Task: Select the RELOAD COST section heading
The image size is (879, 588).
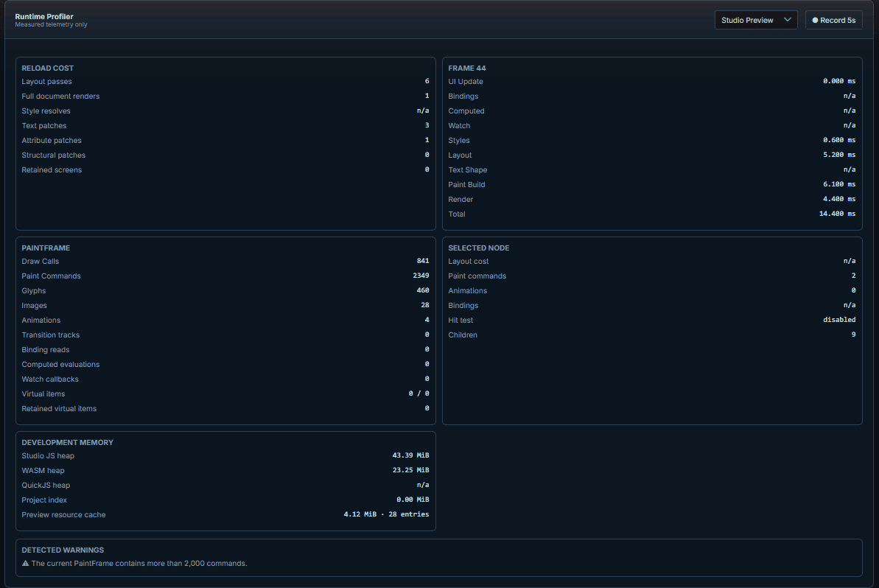Action: 48,68
